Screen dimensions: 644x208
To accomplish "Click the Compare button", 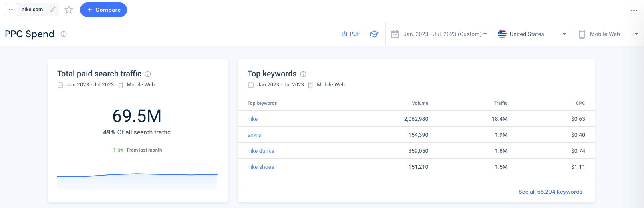I will 103,10.
